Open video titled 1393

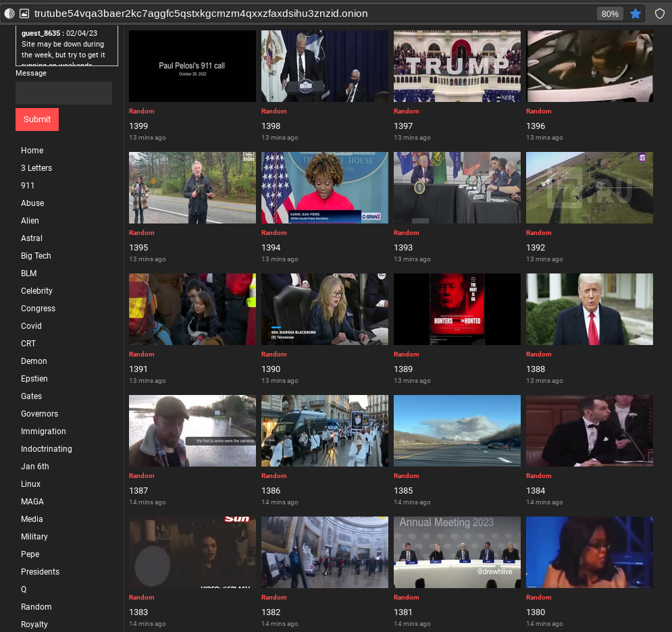[403, 248]
